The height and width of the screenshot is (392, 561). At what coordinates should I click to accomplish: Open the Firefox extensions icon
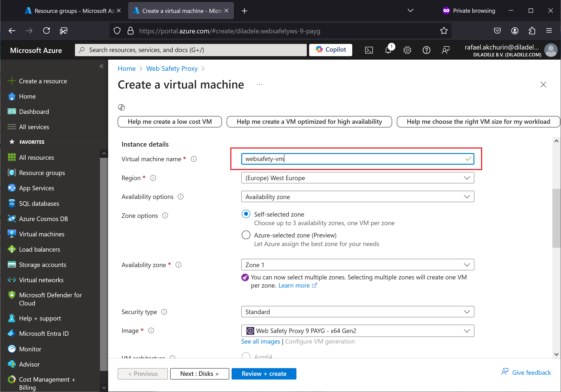coord(532,31)
